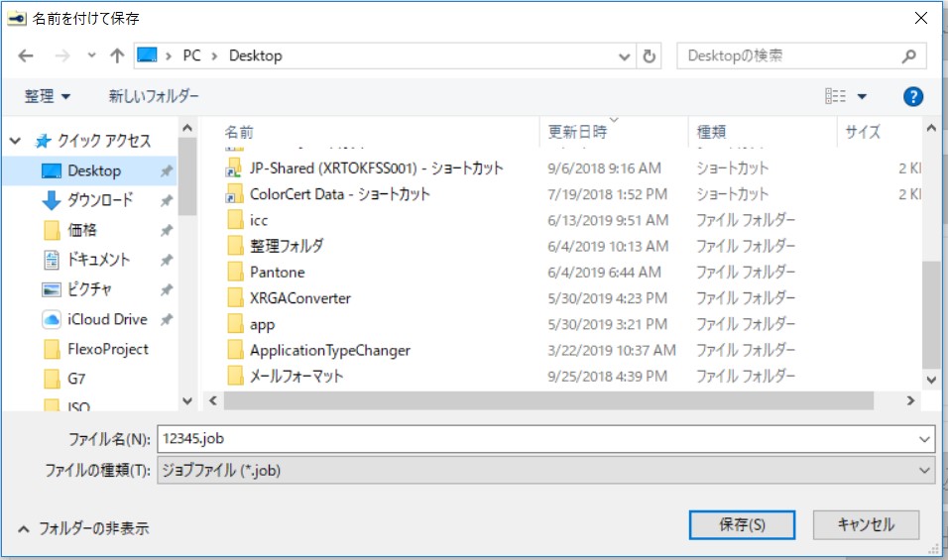Click the search magnifier icon
This screenshot has height=560, width=948.
[x=908, y=56]
